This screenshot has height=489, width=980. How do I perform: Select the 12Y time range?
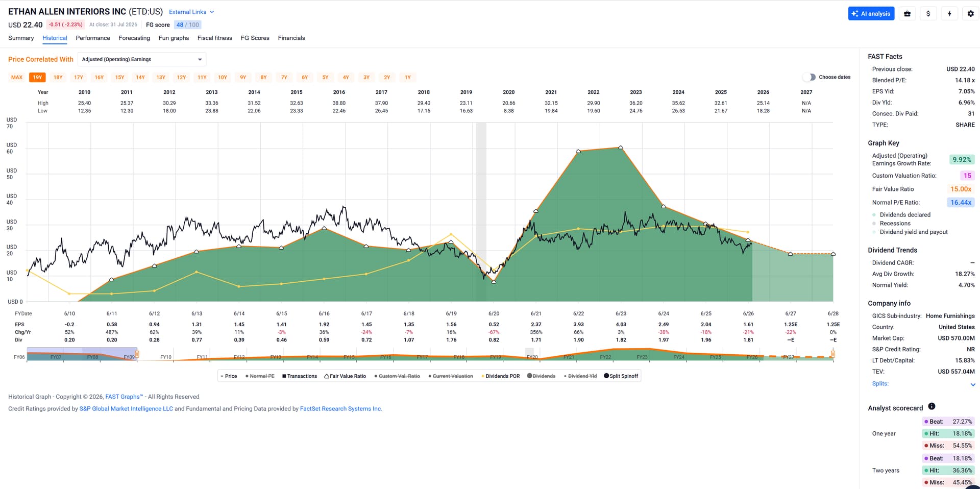click(x=181, y=78)
